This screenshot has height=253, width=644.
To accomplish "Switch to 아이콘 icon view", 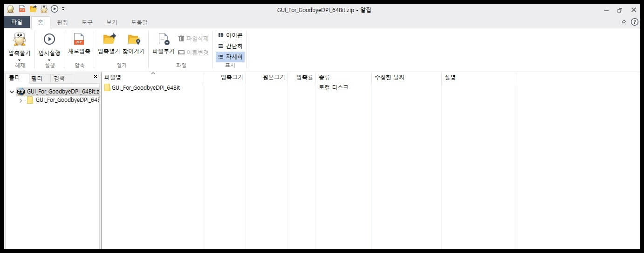I will tap(230, 35).
